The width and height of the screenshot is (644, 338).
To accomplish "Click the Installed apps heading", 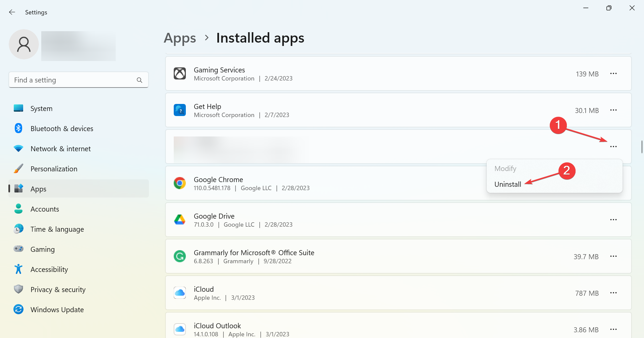I will click(260, 38).
